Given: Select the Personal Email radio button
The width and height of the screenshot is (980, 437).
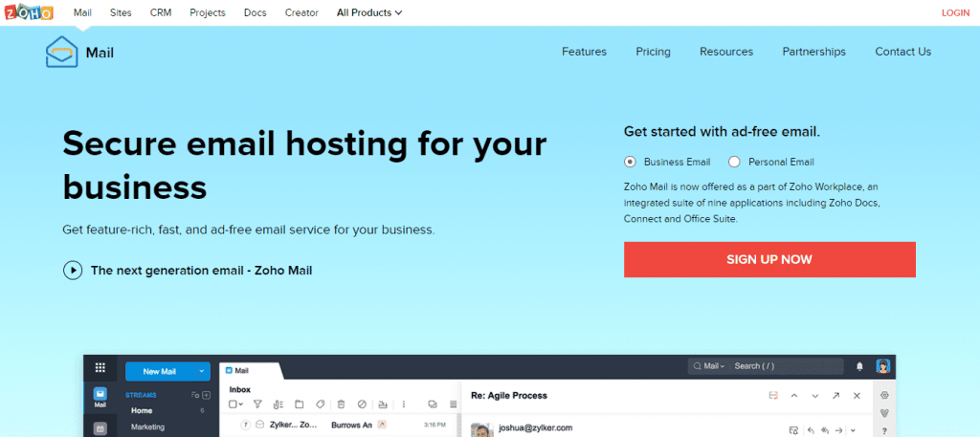Looking at the screenshot, I should 734,162.
